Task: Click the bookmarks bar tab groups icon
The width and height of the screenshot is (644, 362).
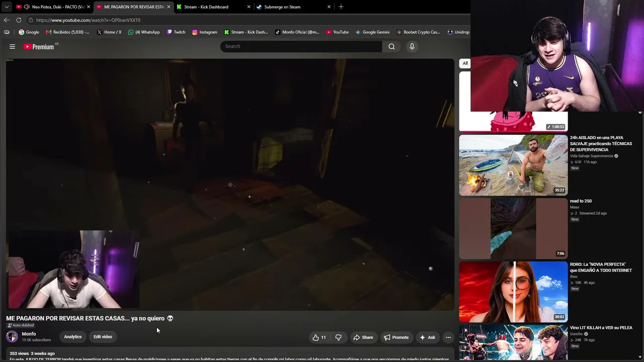Action: (x=7, y=32)
